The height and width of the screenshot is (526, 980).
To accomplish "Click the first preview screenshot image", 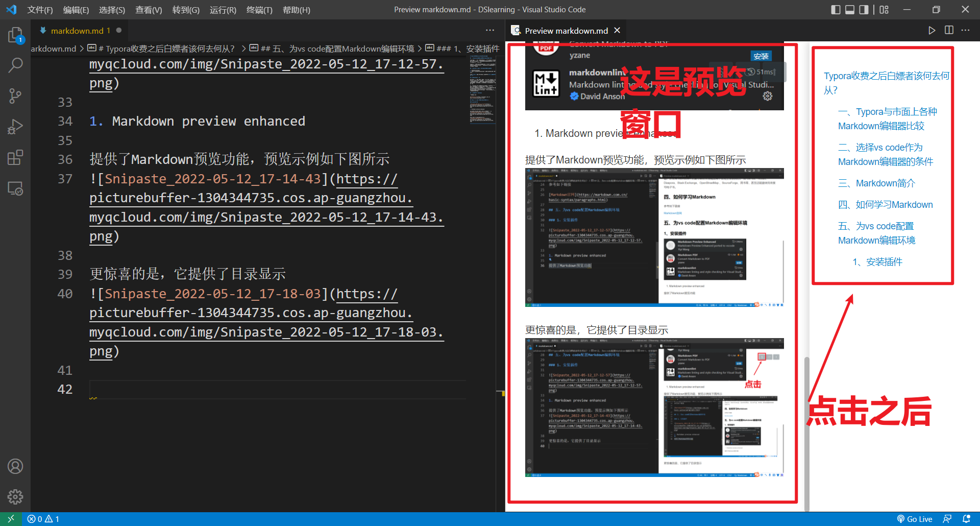I will coord(654,237).
